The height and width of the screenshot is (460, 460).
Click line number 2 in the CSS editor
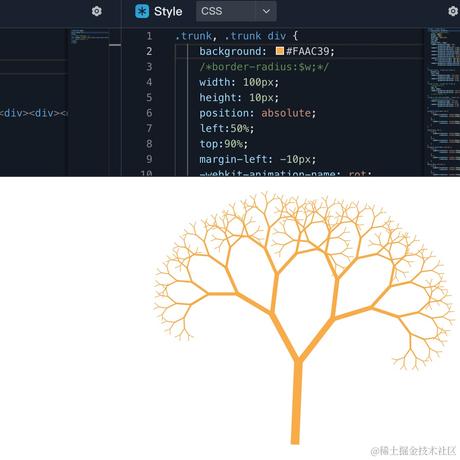(149, 51)
